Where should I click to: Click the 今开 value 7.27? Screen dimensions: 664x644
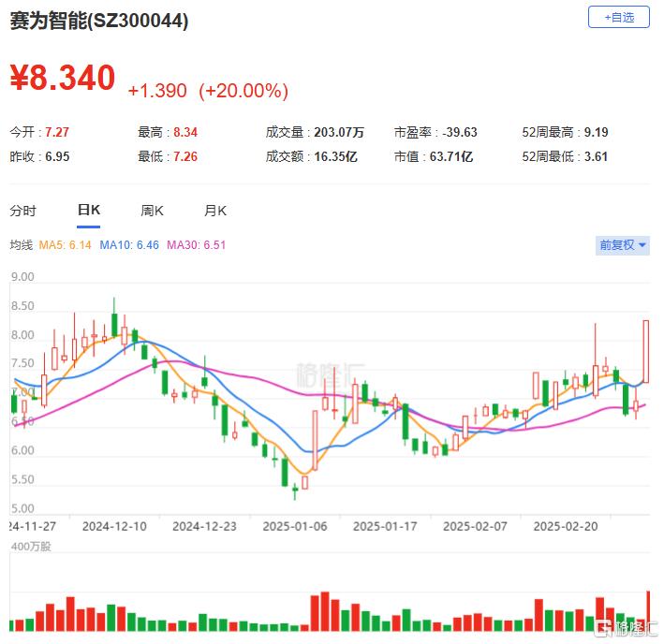pos(57,132)
